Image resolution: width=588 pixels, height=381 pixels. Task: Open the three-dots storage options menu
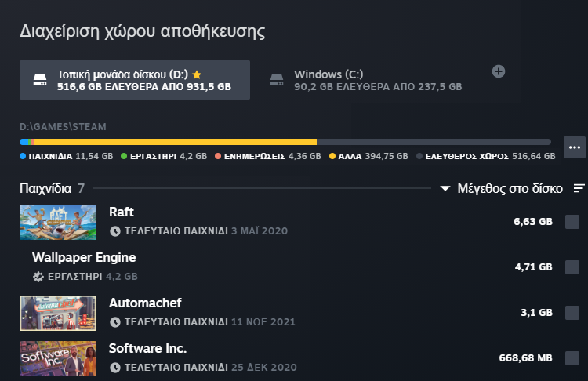coord(575,147)
